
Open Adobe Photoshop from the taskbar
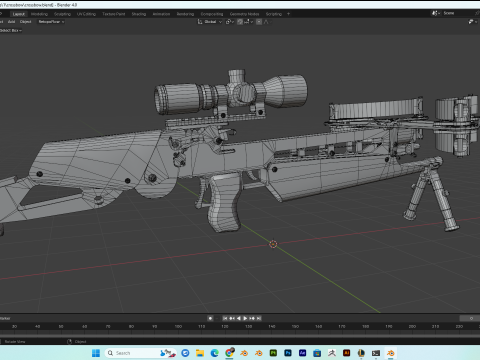tap(288, 353)
